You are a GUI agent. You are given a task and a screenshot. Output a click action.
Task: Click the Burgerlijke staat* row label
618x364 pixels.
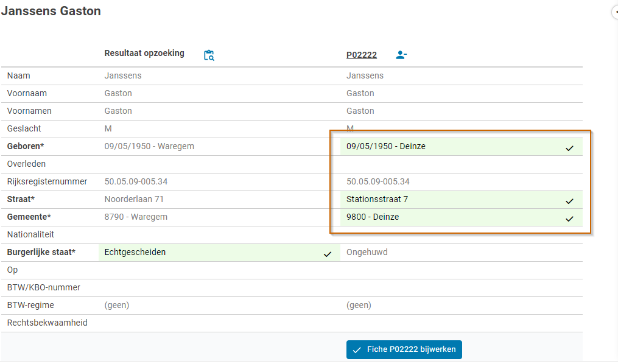pyautogui.click(x=41, y=252)
